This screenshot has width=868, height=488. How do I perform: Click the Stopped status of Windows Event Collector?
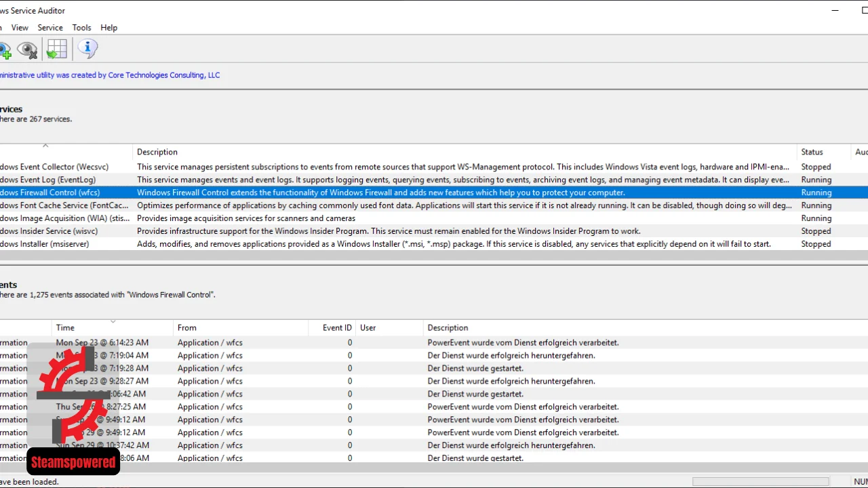click(x=816, y=167)
